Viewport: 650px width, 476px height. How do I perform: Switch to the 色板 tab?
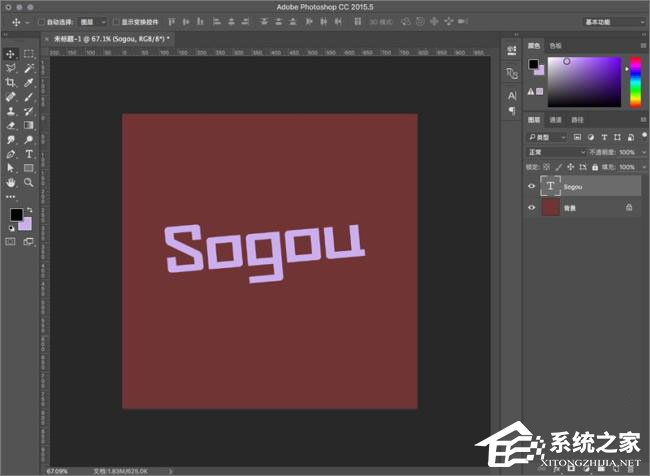click(556, 45)
